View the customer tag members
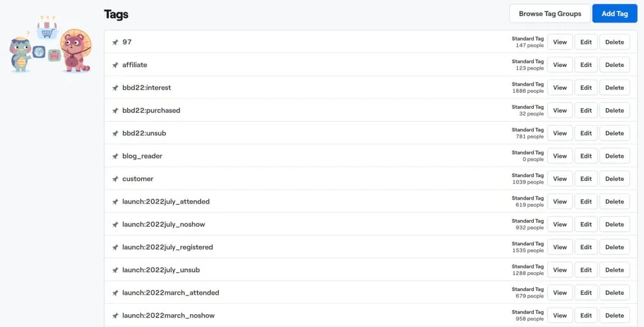The image size is (644, 327). coord(560,179)
